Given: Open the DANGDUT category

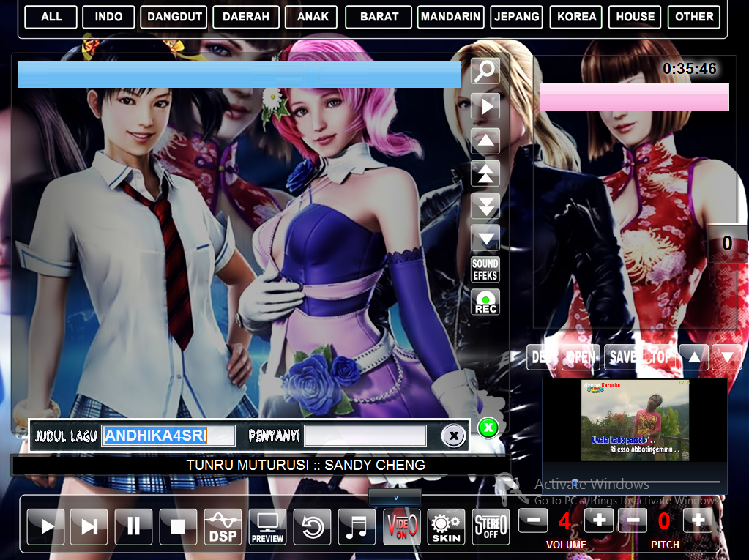Looking at the screenshot, I should tap(174, 17).
